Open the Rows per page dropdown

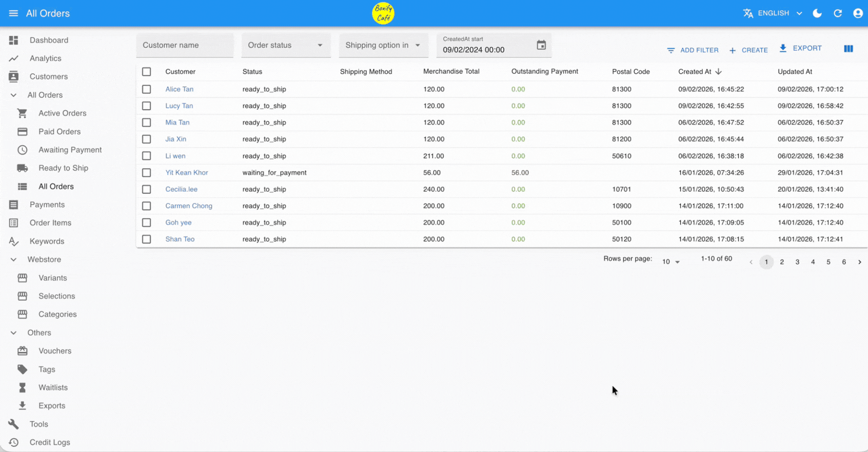pos(670,262)
